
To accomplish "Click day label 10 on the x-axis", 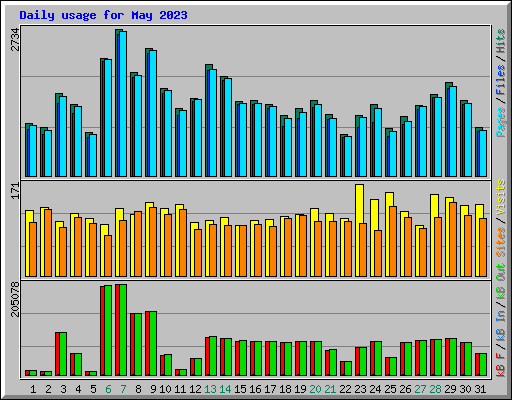I will (x=165, y=389).
